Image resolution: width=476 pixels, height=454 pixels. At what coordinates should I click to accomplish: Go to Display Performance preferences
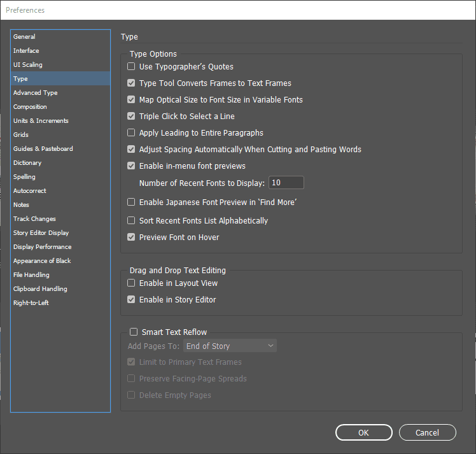60,246
